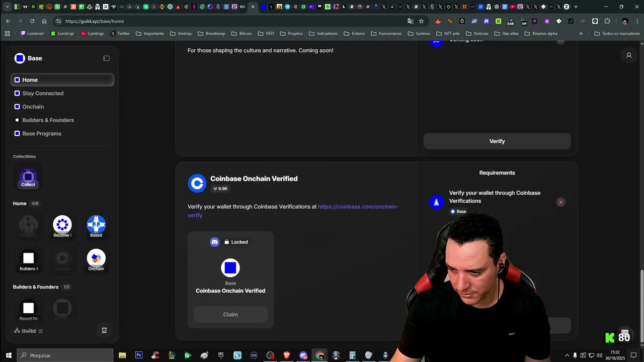
Task: Open File Explorer from taskbar
Action: point(122,355)
